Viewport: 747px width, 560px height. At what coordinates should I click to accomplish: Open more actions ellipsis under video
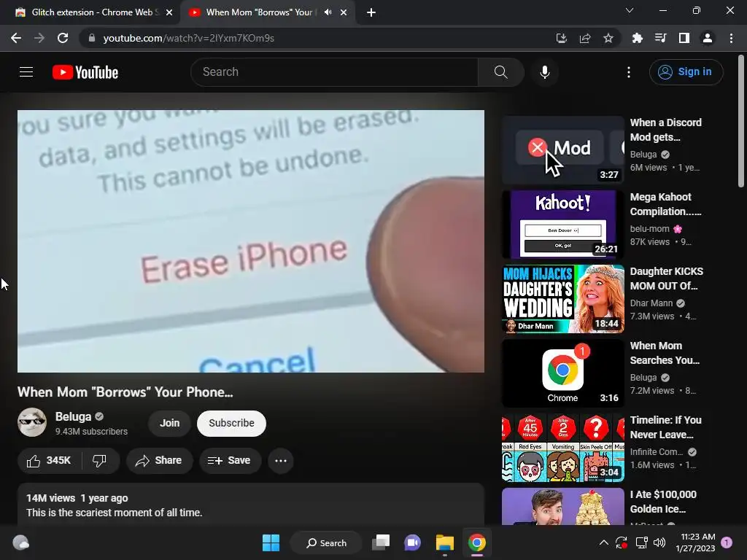point(281,461)
